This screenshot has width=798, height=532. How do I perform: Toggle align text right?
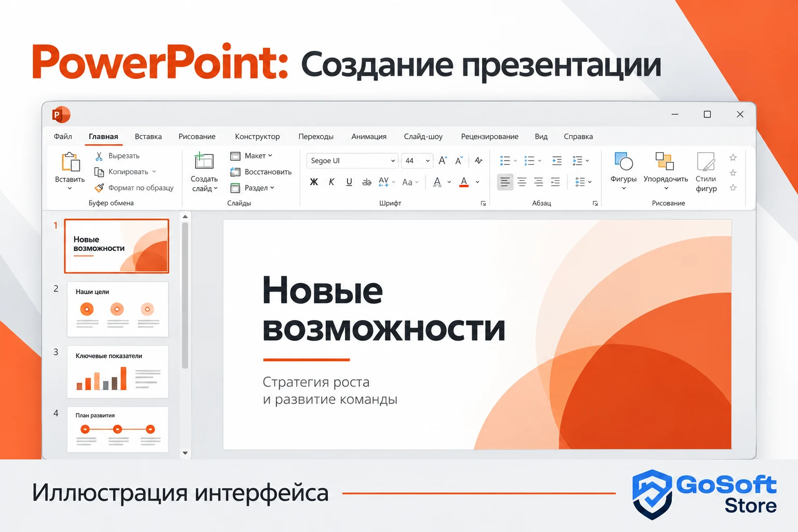[x=539, y=182]
